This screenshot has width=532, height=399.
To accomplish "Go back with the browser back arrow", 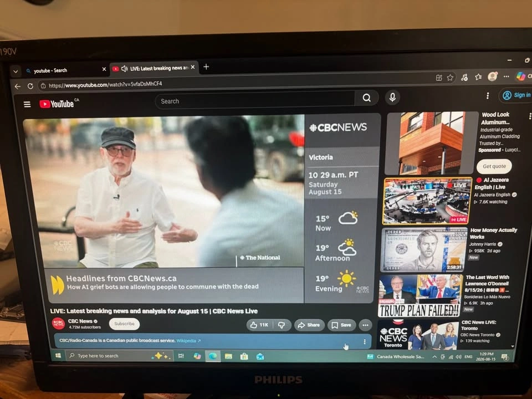I will click(x=18, y=86).
